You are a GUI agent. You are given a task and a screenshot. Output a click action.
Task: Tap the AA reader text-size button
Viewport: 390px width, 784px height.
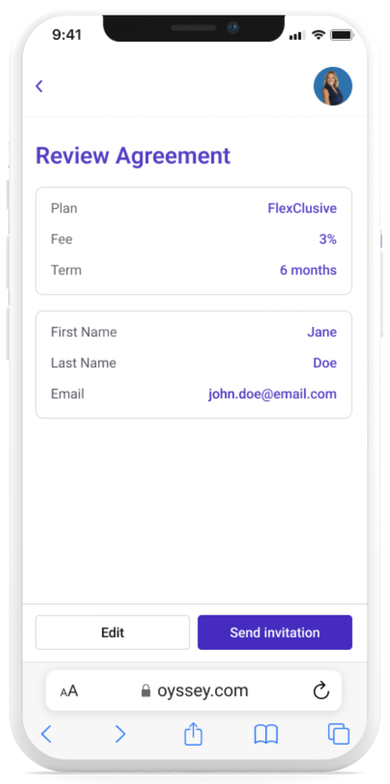click(69, 692)
